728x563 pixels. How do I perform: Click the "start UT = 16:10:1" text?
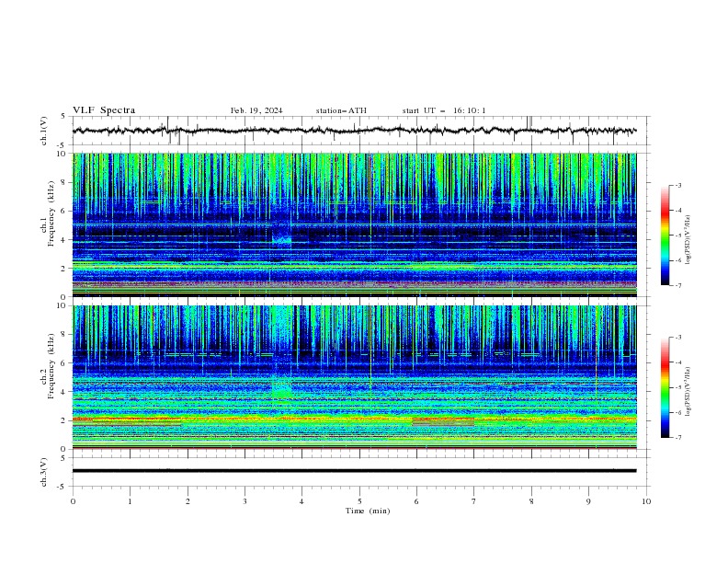pos(444,110)
